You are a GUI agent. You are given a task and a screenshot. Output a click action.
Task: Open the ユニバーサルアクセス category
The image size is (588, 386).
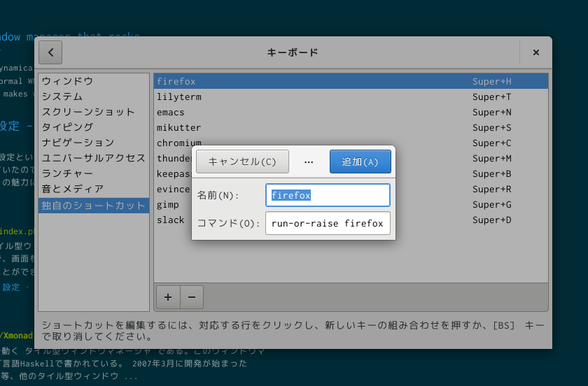click(94, 158)
